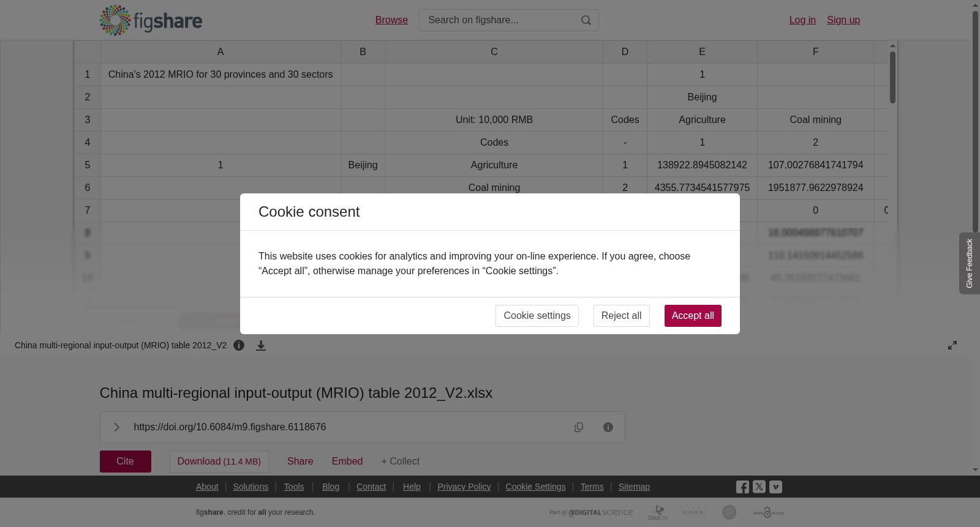The width and height of the screenshot is (980, 527).
Task: Click the search magnifier icon
Action: (x=586, y=20)
